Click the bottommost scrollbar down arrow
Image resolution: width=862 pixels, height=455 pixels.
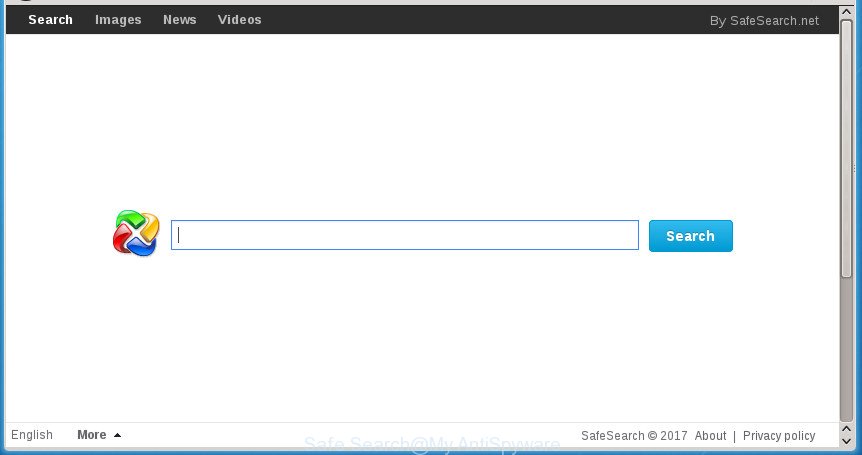847,440
